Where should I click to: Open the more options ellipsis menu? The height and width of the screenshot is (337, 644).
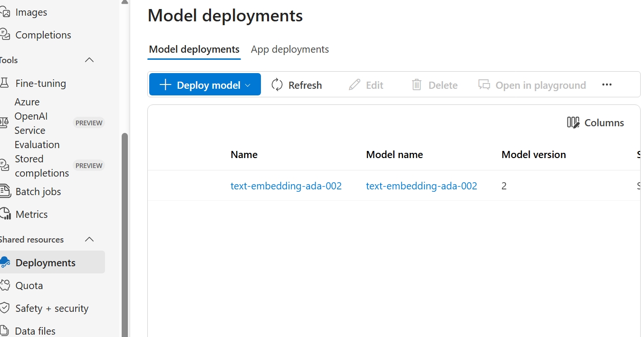[607, 84]
